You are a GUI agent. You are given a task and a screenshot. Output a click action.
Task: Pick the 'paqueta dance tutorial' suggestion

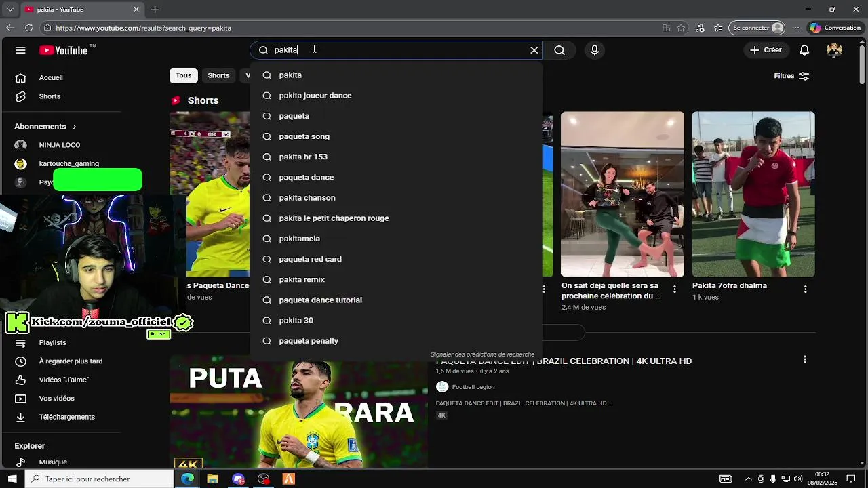pyautogui.click(x=396, y=300)
